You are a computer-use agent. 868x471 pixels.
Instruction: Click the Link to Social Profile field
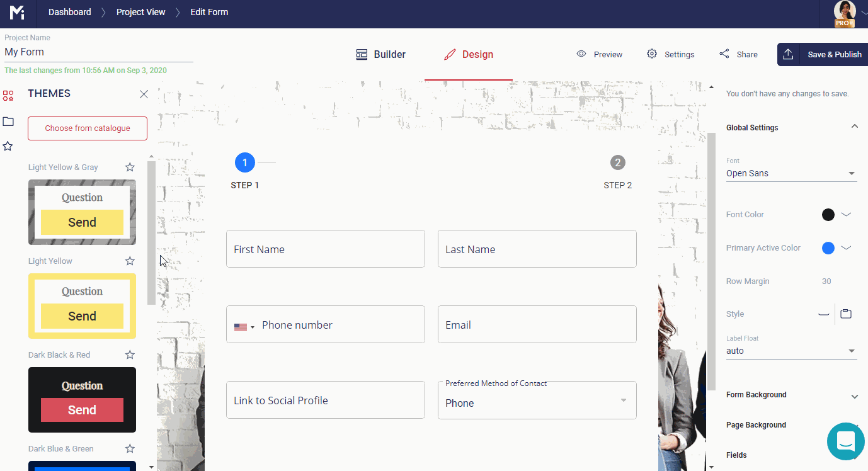[326, 400]
